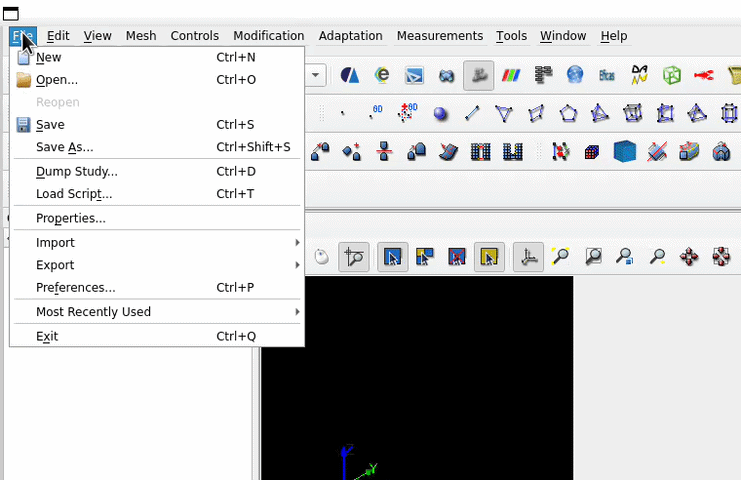Screen dimensions: 741x480
Task: Choose Open... from the File menu
Action: coord(156,80)
